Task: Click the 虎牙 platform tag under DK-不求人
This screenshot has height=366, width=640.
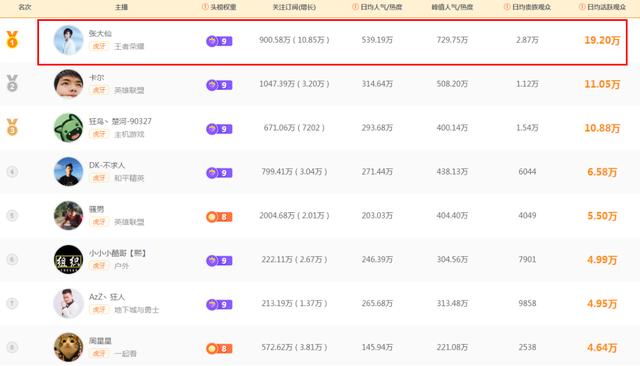Action: (99, 178)
